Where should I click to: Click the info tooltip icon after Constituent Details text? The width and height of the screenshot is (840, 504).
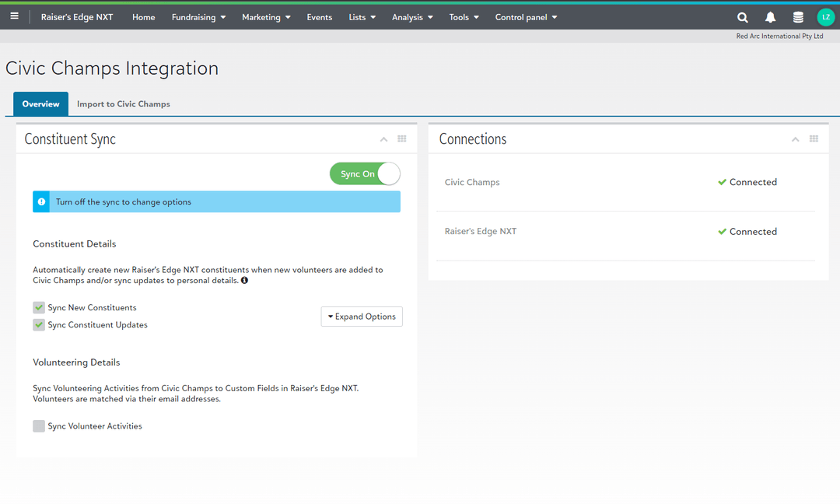coord(245,280)
